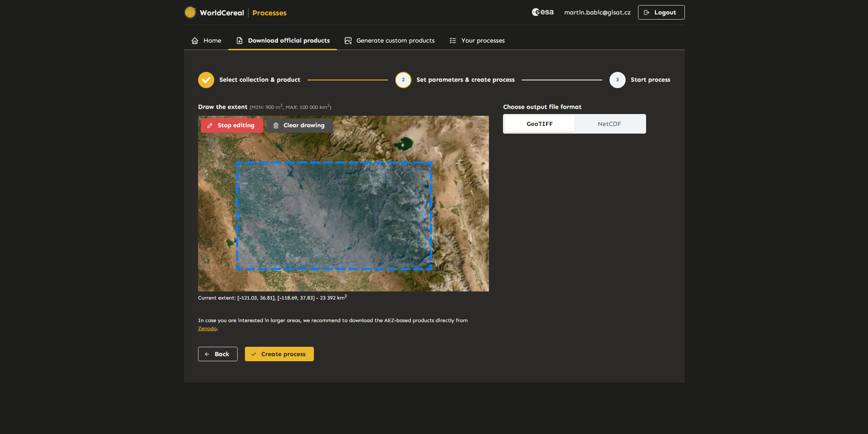
Task: Click the Home house icon
Action: tap(195, 41)
